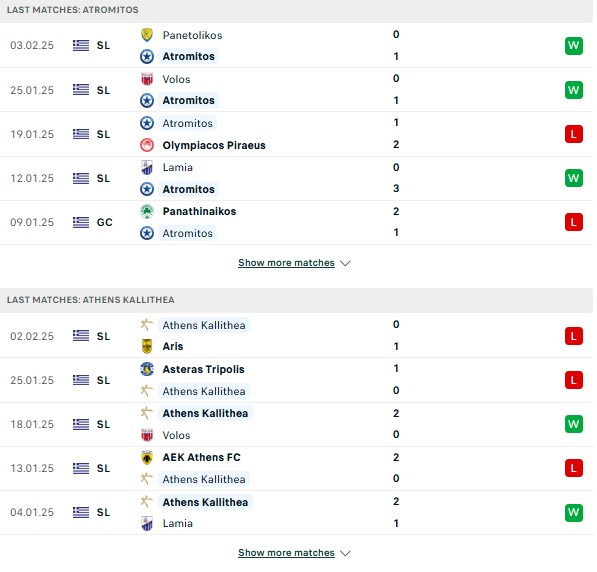Select the AEK Athens FC team name
Screen dimensions: 597x572
click(x=201, y=457)
